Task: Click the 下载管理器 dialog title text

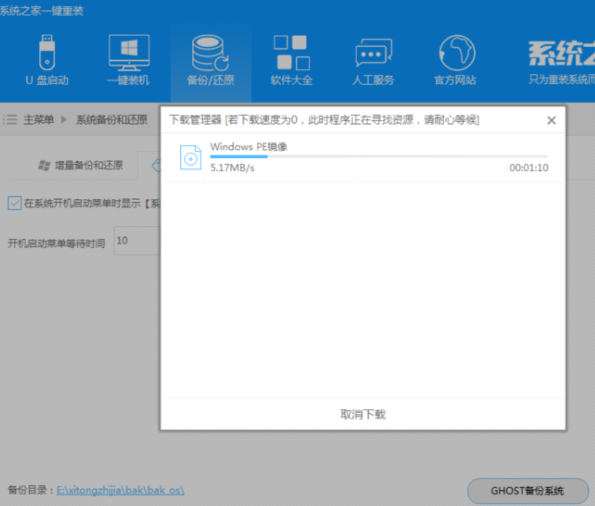Action: point(324,120)
